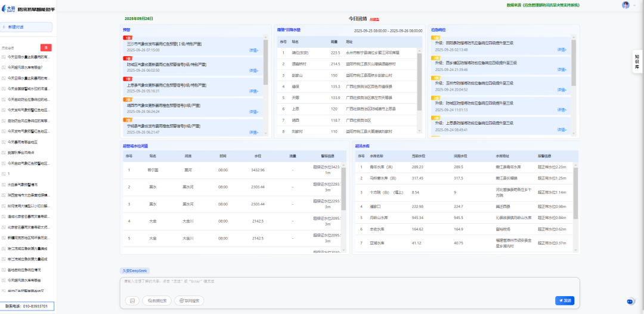Open details for the 06:24:24 warning
Screen dimensions: 644x314
253,112
